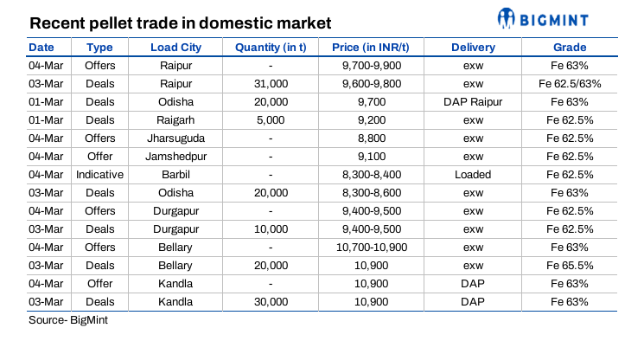Image resolution: width=644 pixels, height=341 pixels.
Task: Select the Jharsuguda load city cell
Action: (x=175, y=138)
